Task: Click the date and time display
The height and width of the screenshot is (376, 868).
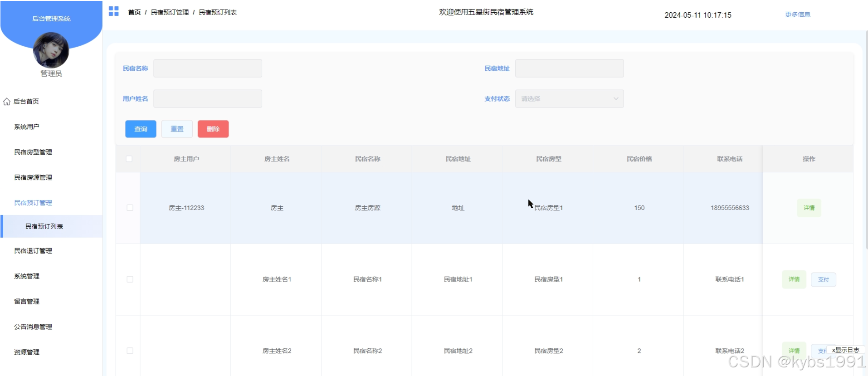Action: [x=698, y=15]
